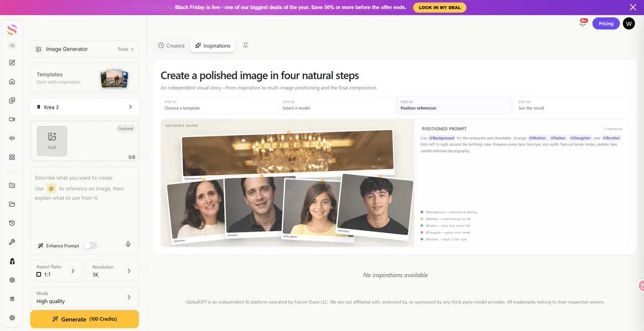Select Step 03 Position references

454,105
